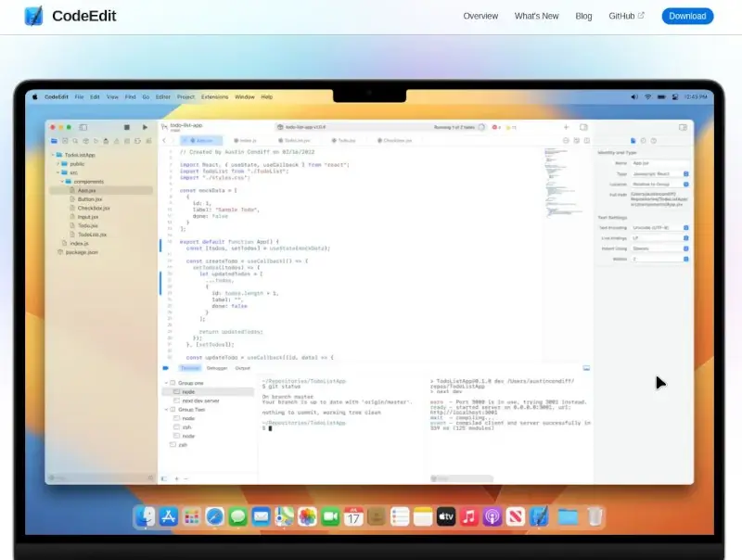Open the What's New link

(x=536, y=16)
